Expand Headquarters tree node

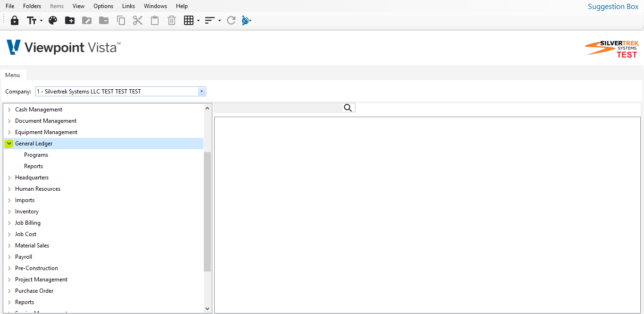[x=9, y=178]
